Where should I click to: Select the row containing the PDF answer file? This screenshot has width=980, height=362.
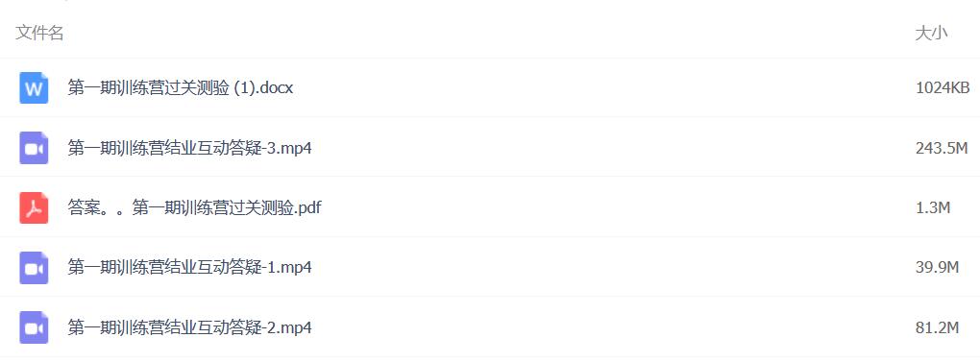[x=490, y=207]
